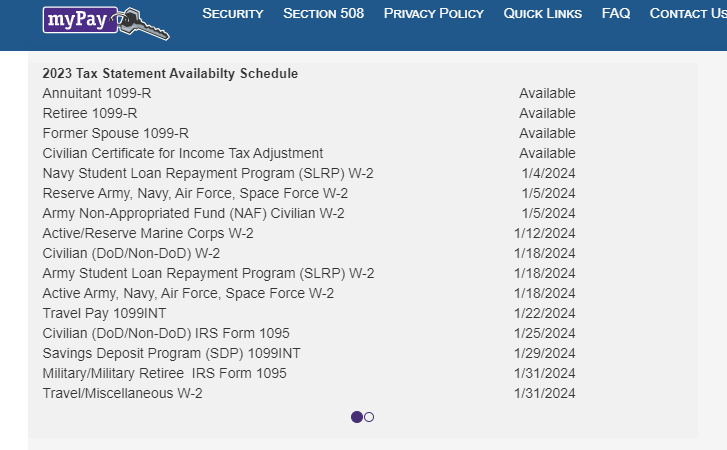Click the 2023 Tax Statement Availability Schedule heading
Viewport: 727px width, 450px height.
[170, 74]
